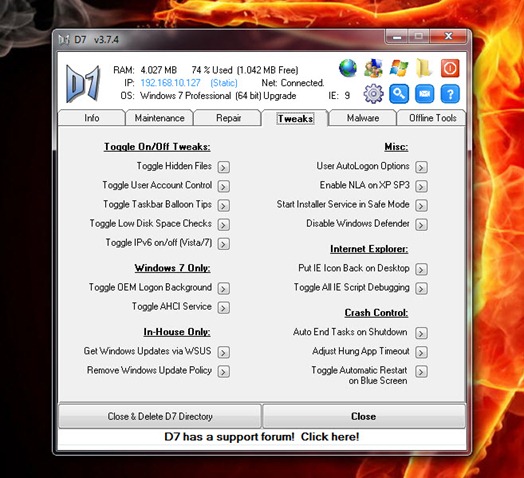
Task: Run Enable NLA on XP SP3 arrow
Action: pyautogui.click(x=421, y=186)
